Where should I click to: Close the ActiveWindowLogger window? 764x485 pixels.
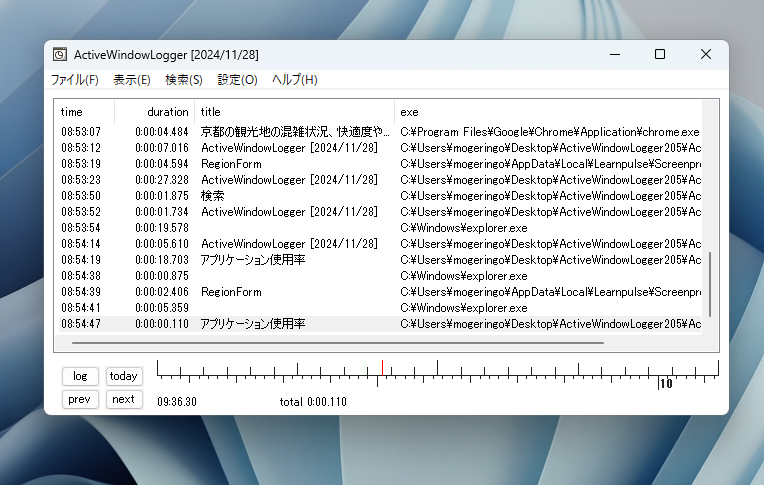706,55
